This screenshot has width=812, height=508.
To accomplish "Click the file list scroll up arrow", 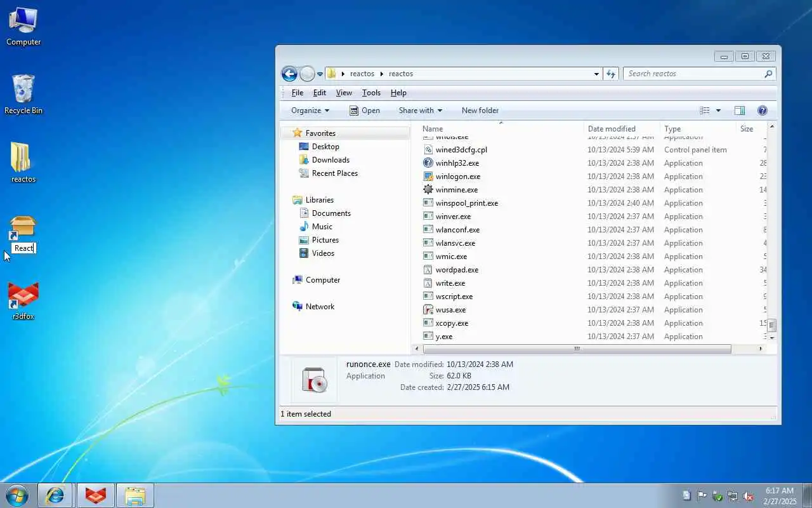I will 772,128.
